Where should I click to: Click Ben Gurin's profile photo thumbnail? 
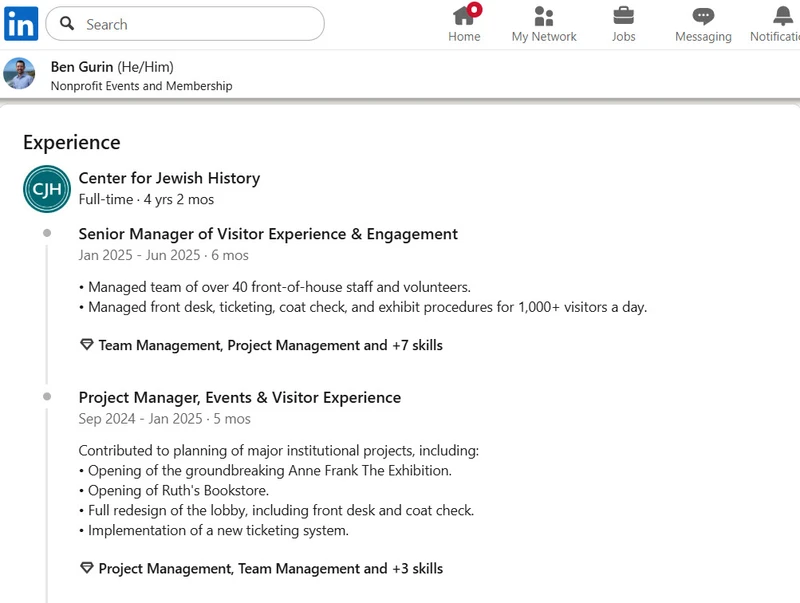[19, 74]
